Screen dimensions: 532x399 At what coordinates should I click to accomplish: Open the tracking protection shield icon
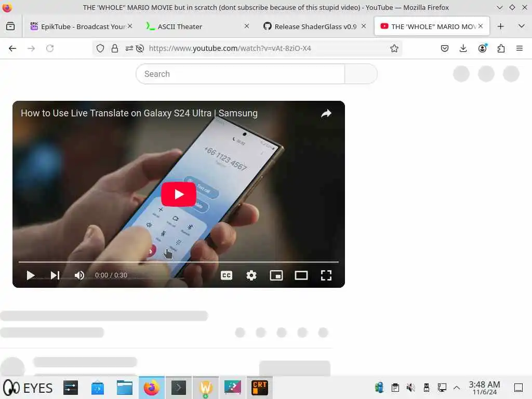click(x=100, y=48)
